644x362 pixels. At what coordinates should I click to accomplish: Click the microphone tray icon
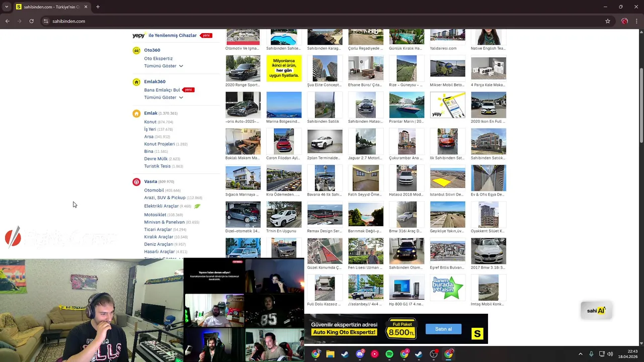pos(591,354)
